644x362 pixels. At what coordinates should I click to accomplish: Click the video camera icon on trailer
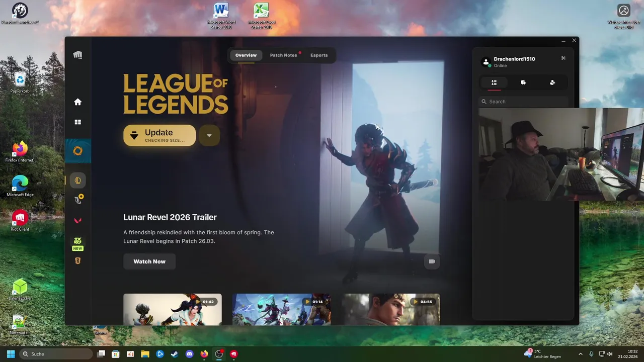pos(432,261)
